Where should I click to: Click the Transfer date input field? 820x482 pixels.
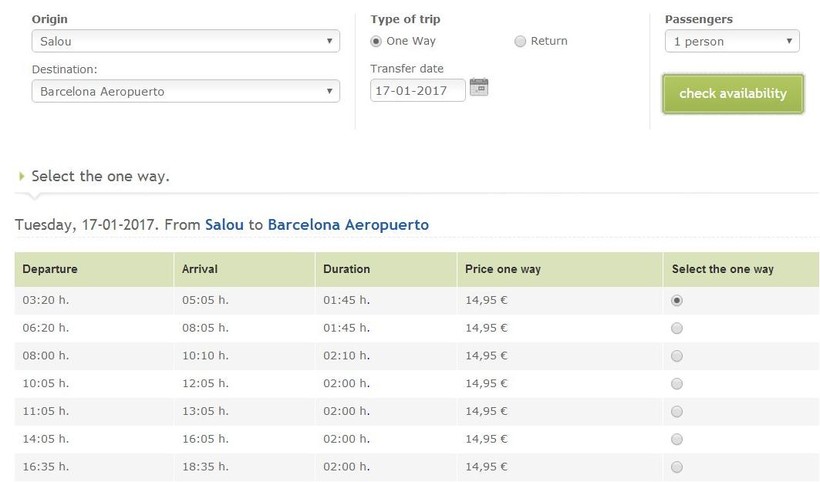click(417, 91)
